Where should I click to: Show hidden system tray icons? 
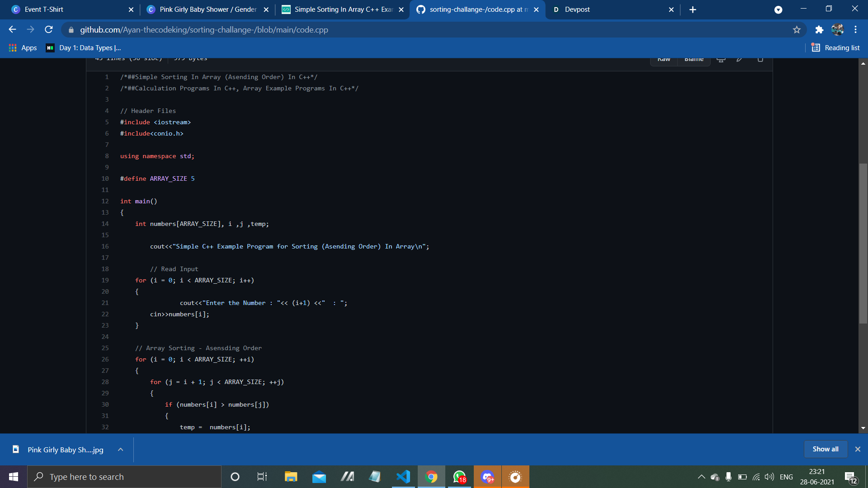coord(701,477)
